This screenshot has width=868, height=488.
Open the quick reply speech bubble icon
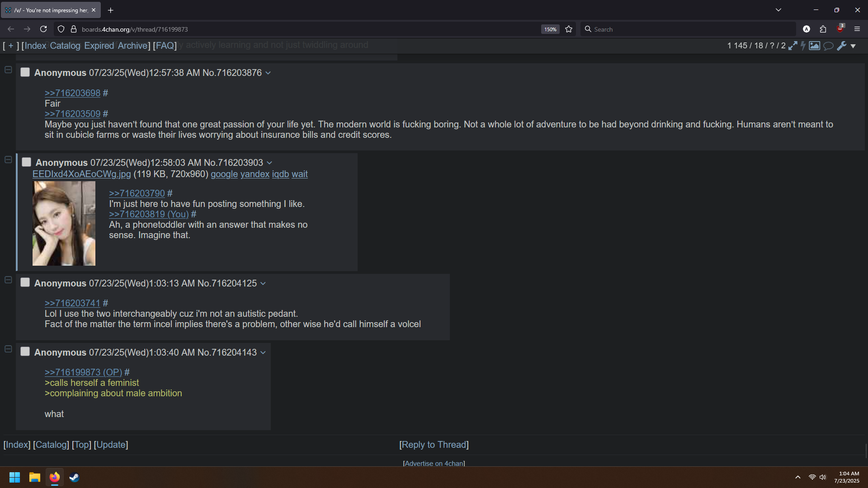click(828, 46)
